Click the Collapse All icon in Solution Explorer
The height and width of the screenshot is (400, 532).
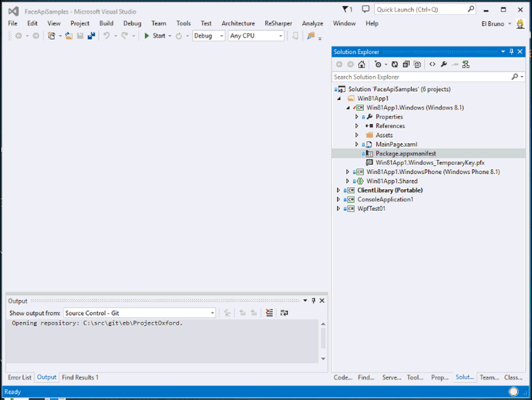(406, 64)
